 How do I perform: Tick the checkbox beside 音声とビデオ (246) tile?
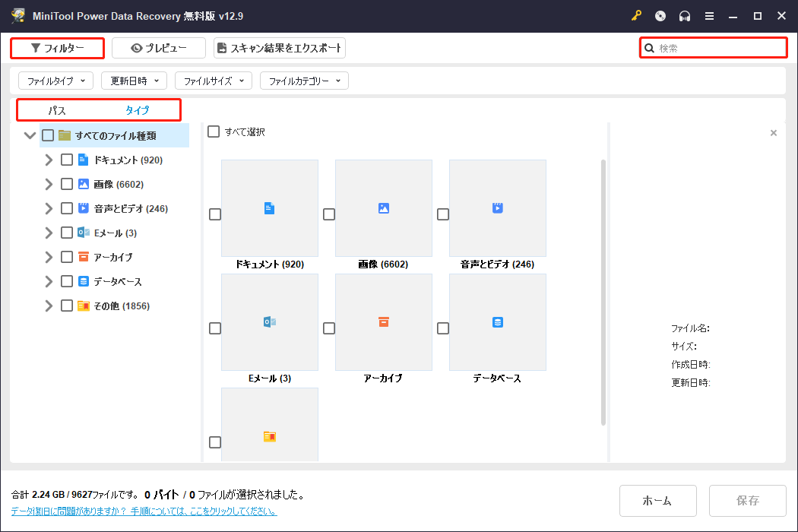pyautogui.click(x=443, y=214)
